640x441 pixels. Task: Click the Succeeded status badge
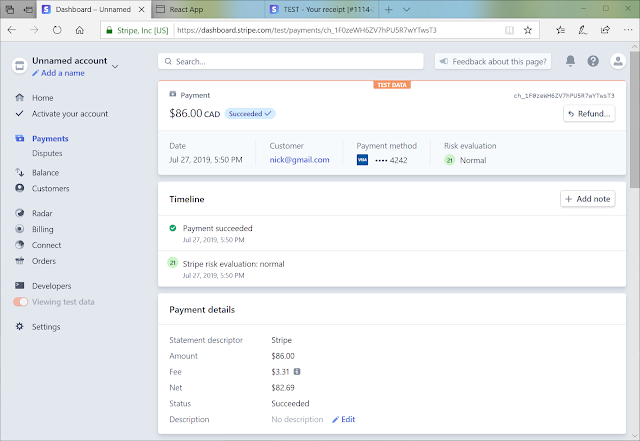coord(250,114)
